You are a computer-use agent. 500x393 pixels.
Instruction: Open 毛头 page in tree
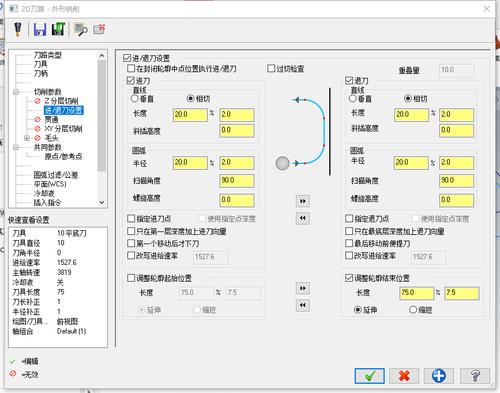(x=51, y=138)
